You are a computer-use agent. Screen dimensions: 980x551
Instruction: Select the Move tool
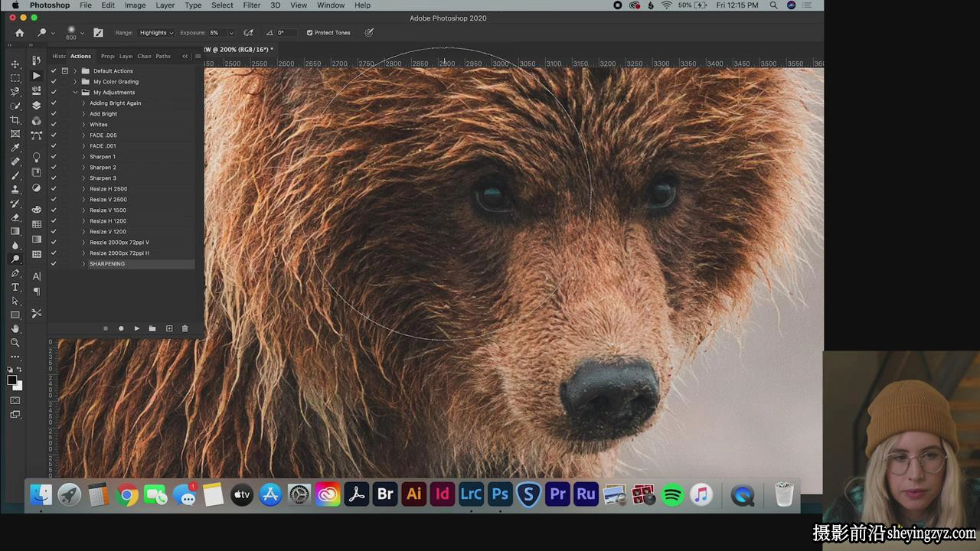(x=15, y=64)
